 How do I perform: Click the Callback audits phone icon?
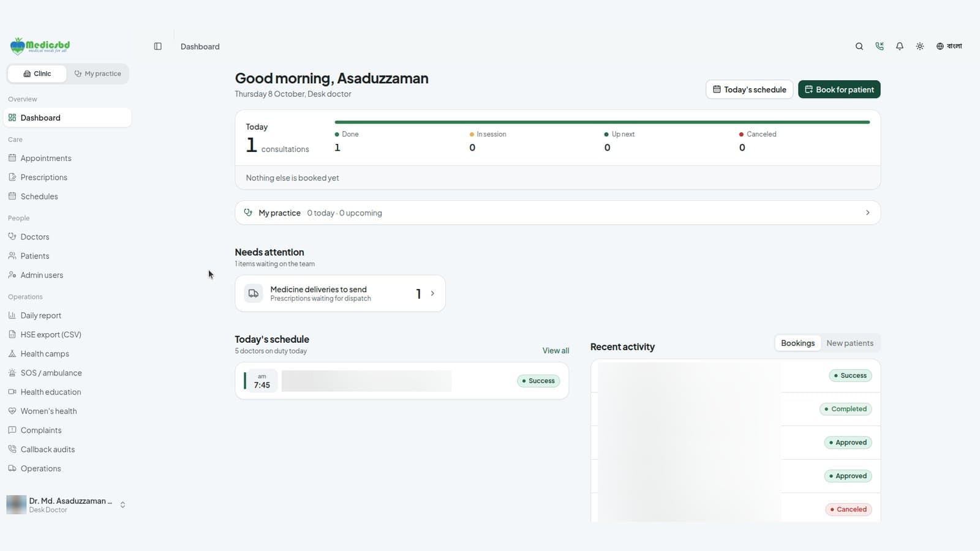[12, 449]
